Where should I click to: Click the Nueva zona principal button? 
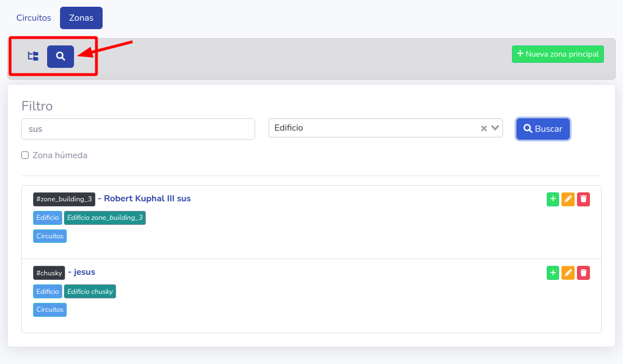[x=557, y=54]
